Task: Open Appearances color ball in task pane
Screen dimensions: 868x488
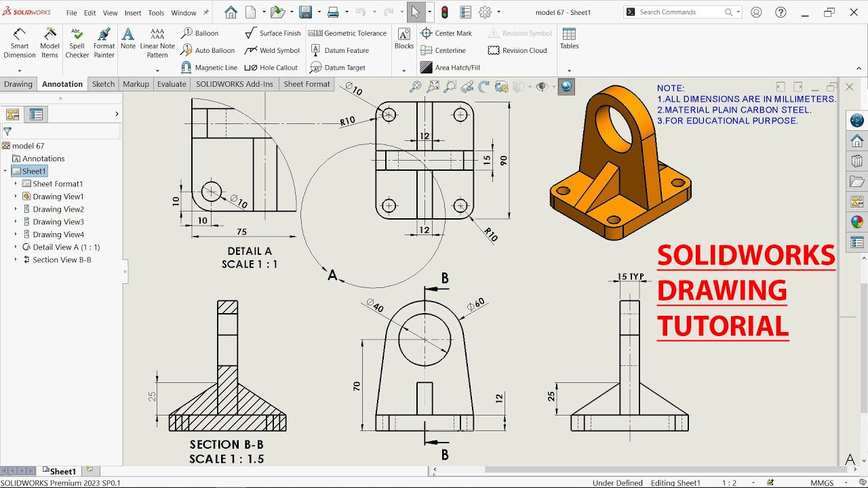Action: tap(857, 222)
